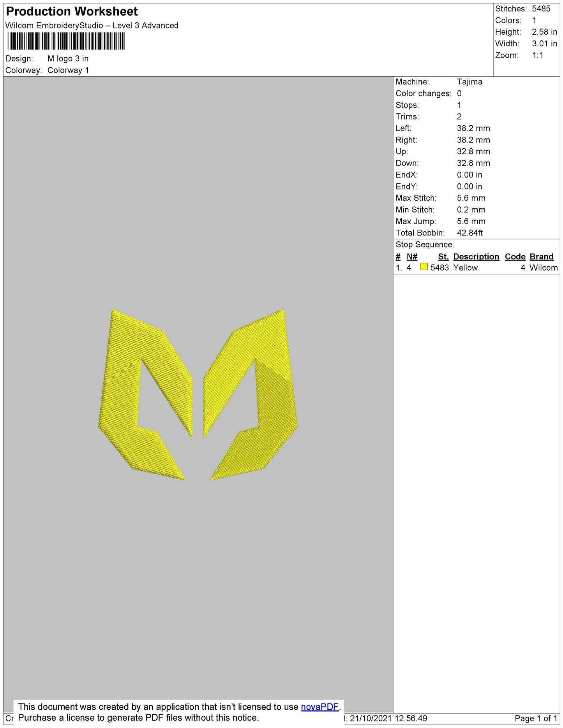The image size is (563, 728).
Task: Click the barcode under the software name
Action: (66, 41)
